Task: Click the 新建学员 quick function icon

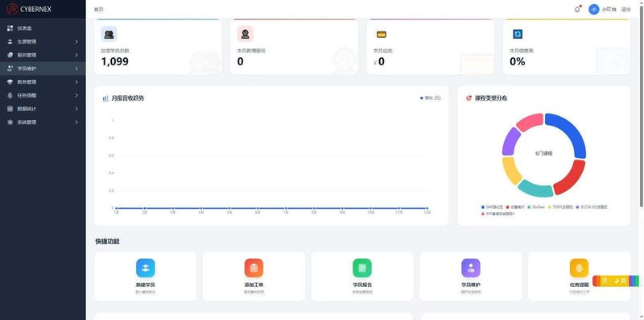Action: click(146, 268)
